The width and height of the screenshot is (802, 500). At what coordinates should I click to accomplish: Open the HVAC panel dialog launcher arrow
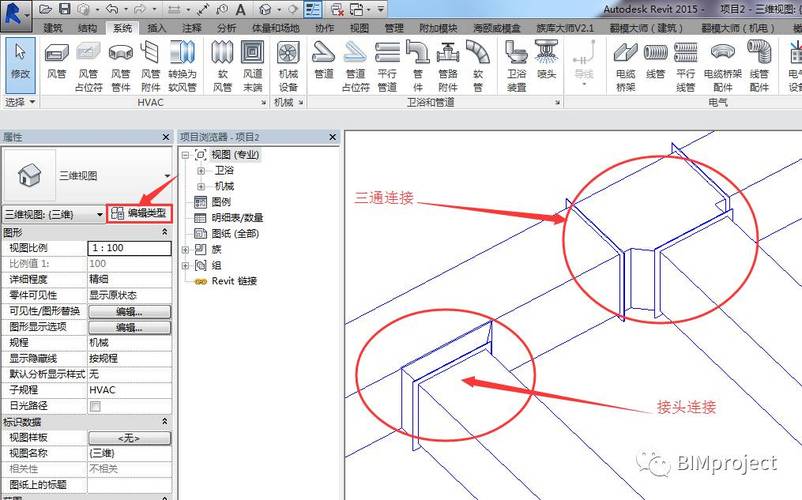[263, 103]
